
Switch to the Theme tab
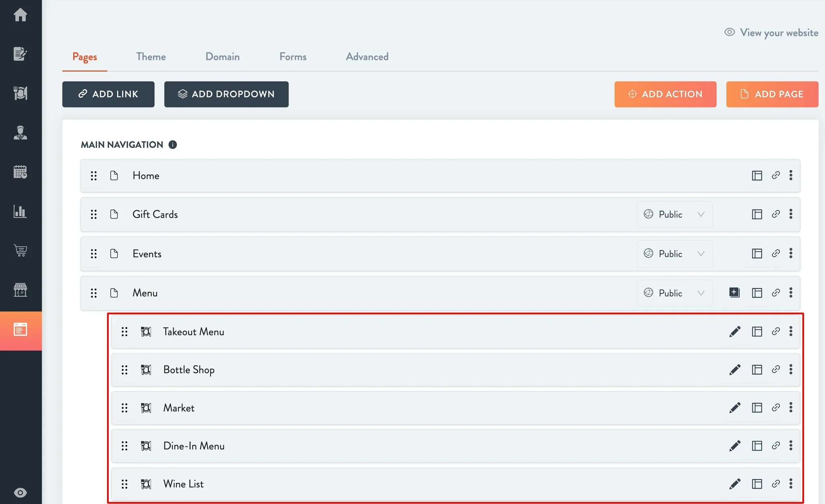pos(151,57)
